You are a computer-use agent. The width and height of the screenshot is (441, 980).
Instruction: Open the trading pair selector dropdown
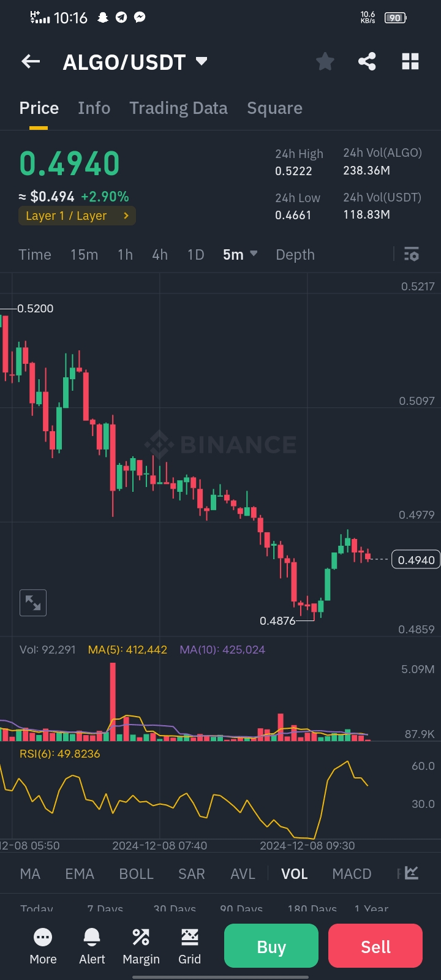coord(201,61)
